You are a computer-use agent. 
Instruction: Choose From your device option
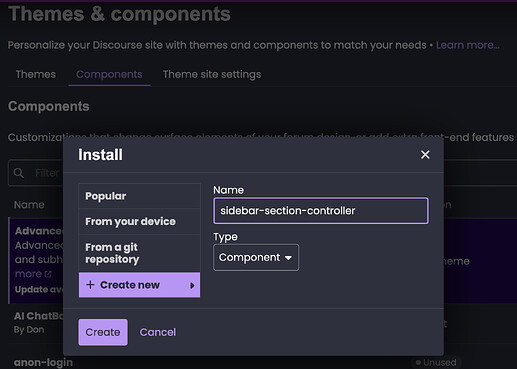139,221
